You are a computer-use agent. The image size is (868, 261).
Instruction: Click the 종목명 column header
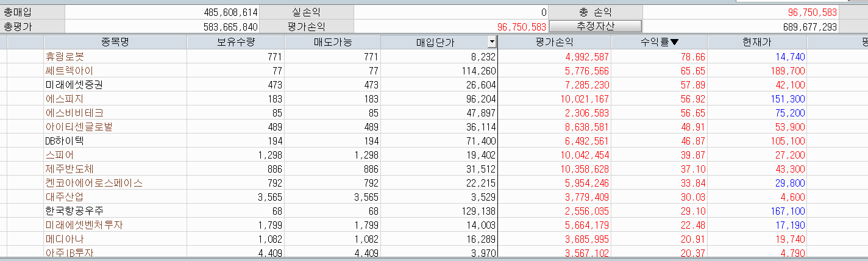(115, 42)
